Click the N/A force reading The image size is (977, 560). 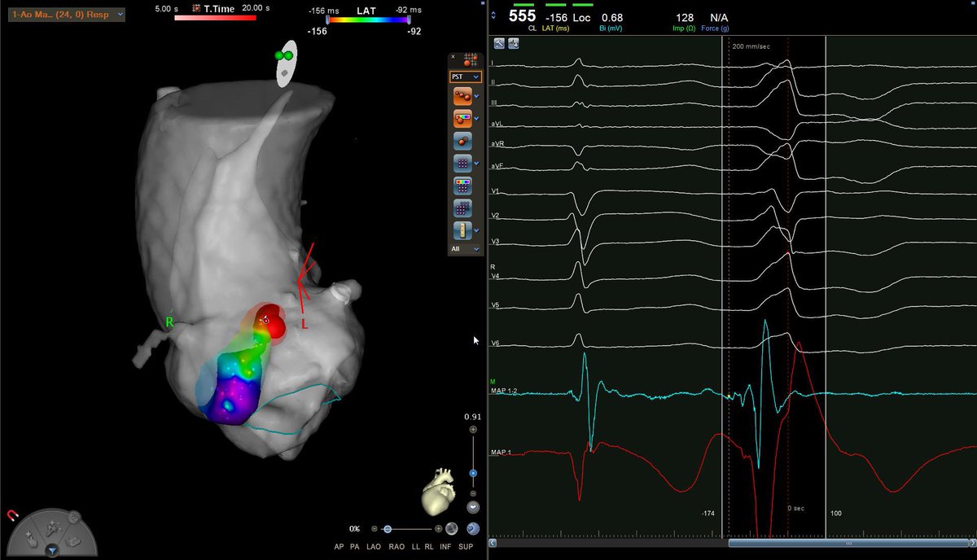[x=719, y=17]
